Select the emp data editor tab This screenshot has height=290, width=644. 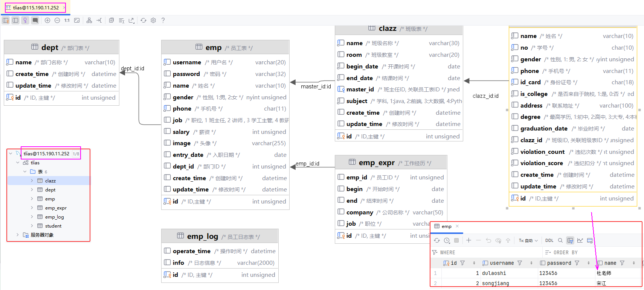point(446,226)
